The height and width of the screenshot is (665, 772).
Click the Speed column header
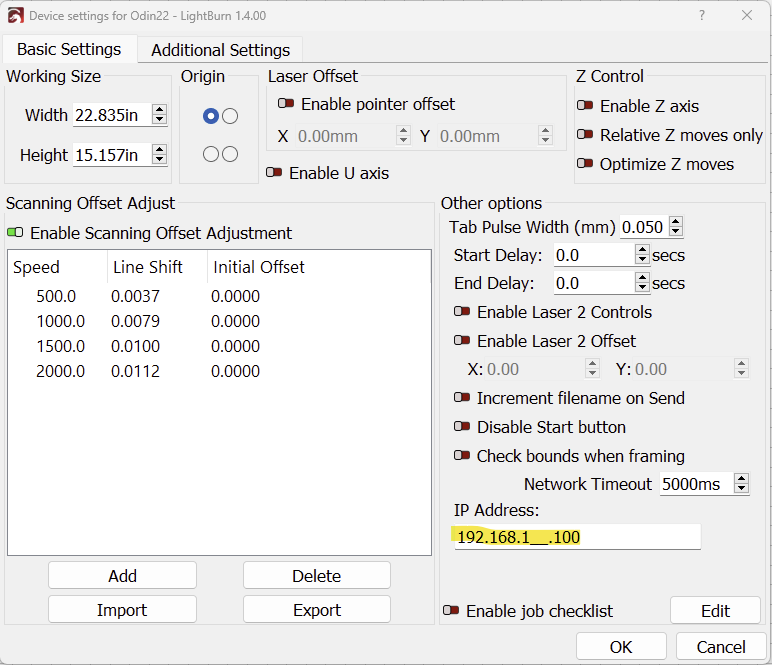[x=58, y=267]
